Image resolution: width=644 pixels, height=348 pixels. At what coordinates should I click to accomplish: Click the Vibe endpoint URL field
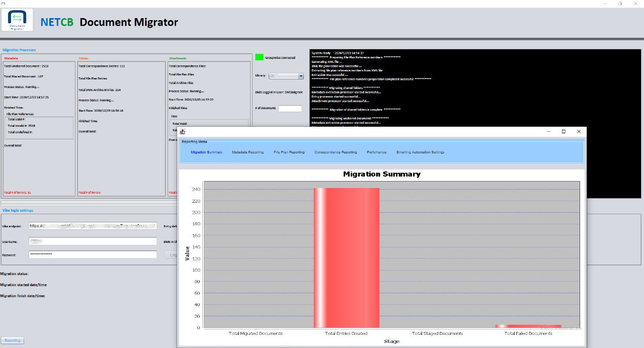93,226
